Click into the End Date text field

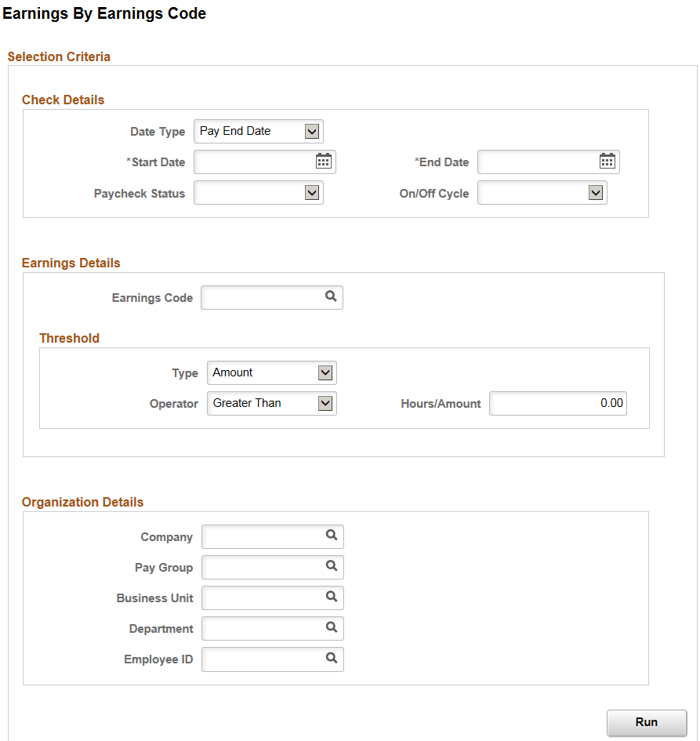point(541,162)
